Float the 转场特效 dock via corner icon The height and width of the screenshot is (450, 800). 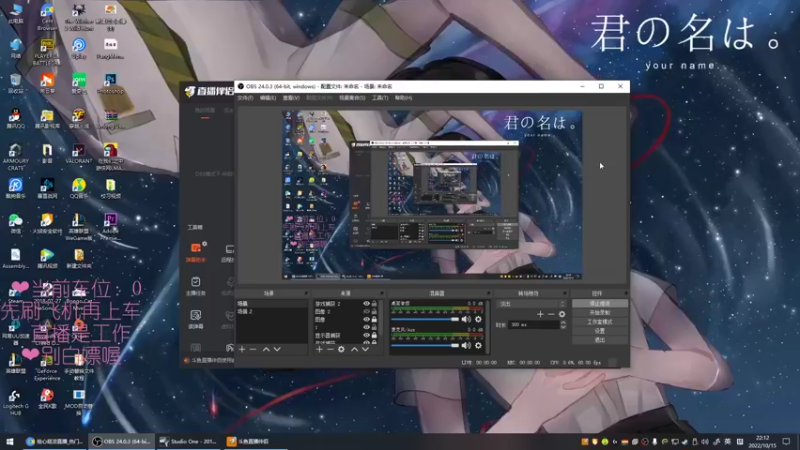pos(565,293)
